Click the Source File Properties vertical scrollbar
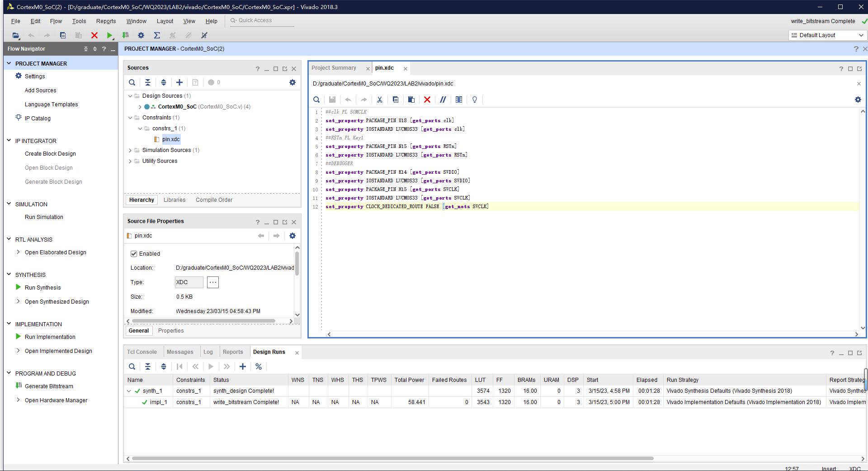 click(x=297, y=263)
